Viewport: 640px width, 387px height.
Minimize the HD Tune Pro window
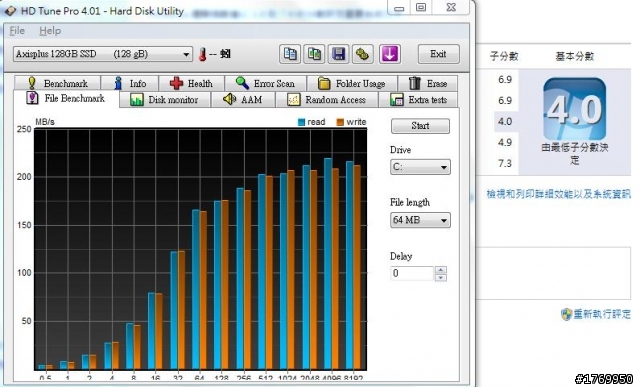(400, 7)
